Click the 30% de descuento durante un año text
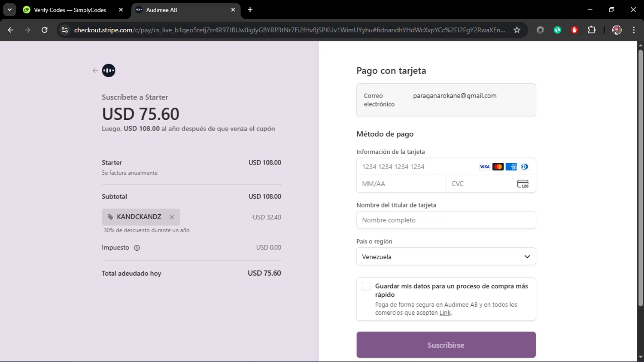The width and height of the screenshot is (644, 362). [x=146, y=230]
